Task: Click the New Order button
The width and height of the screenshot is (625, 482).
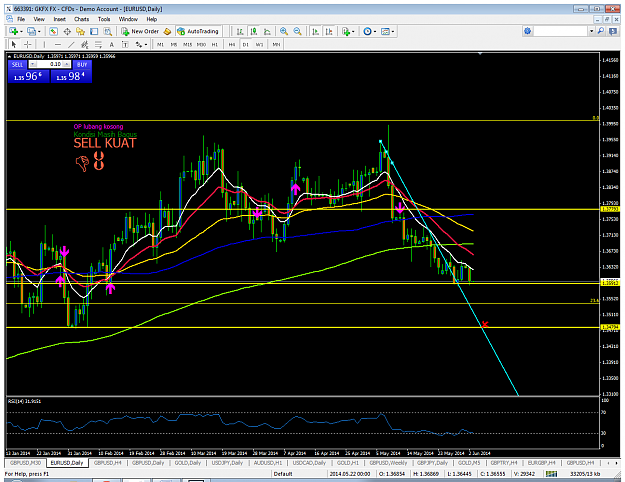Action: point(141,31)
